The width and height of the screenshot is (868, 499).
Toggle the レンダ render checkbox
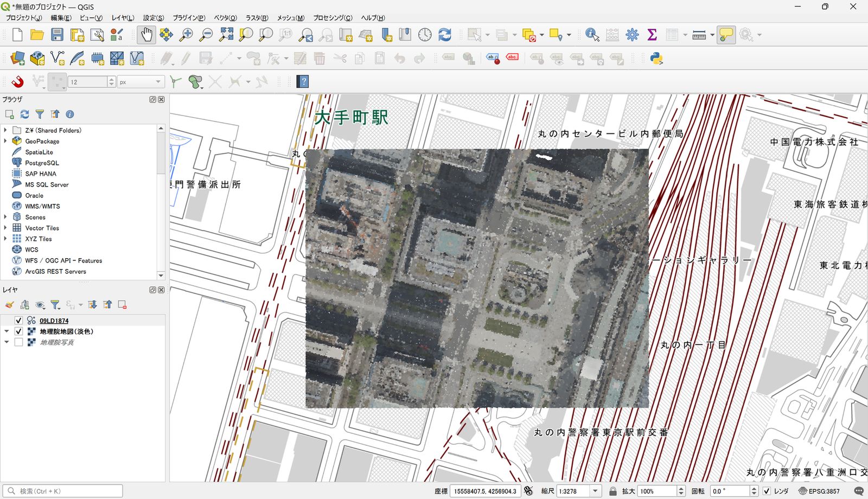(x=767, y=491)
